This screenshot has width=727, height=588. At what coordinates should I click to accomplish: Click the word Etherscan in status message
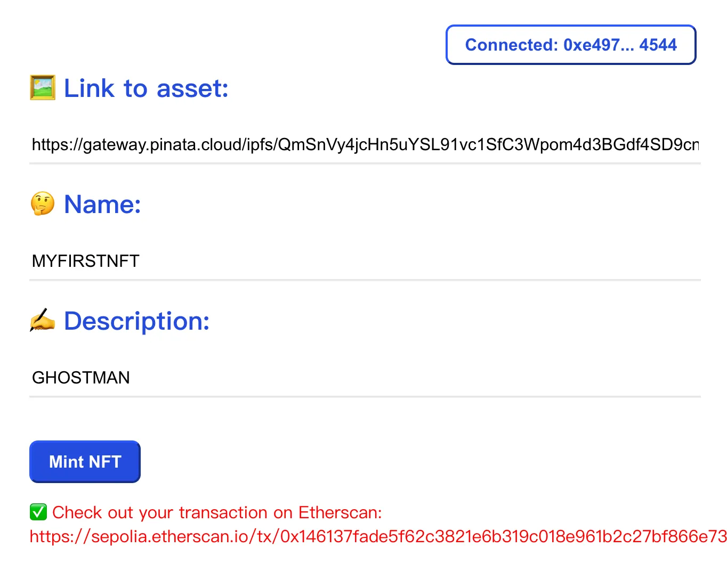pyautogui.click(x=340, y=512)
